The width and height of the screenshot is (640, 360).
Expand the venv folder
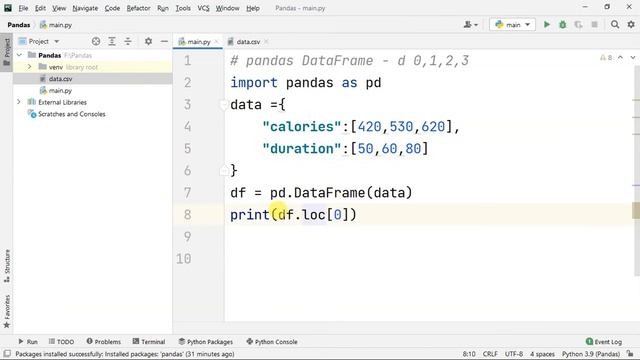point(29,67)
